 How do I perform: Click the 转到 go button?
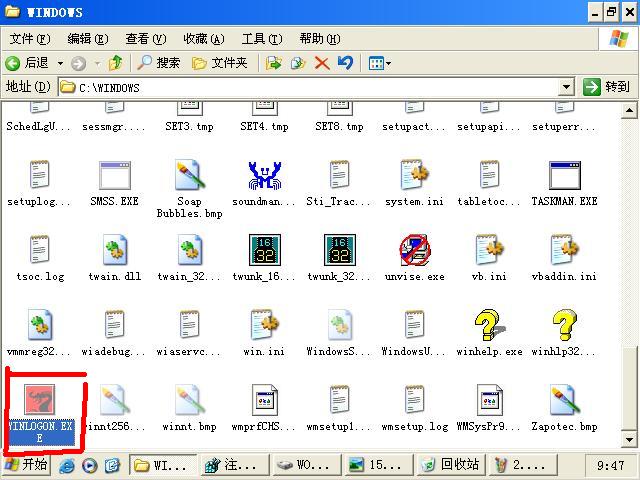click(x=607, y=87)
